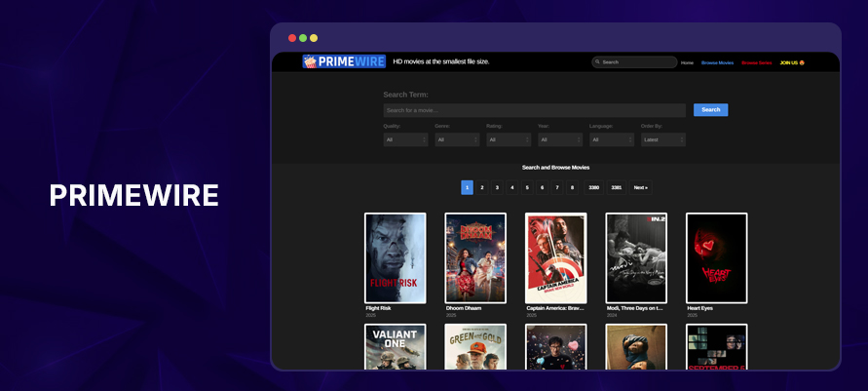Click the JOIN US link
The image size is (868, 391).
(x=792, y=62)
